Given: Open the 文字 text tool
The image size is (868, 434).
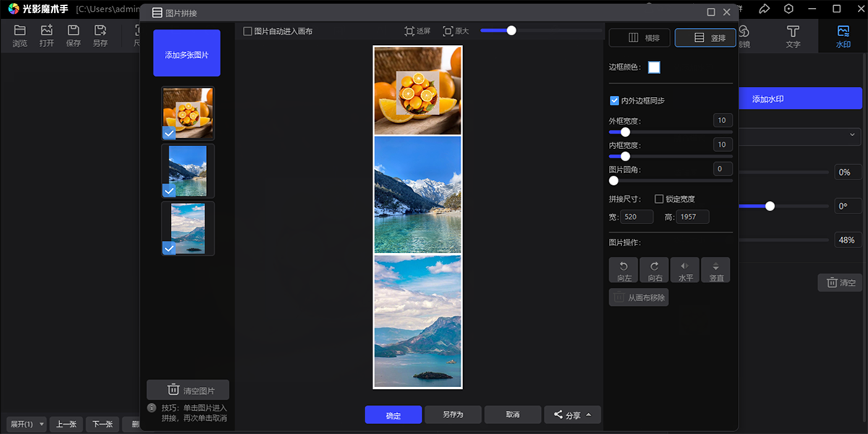Looking at the screenshot, I should pyautogui.click(x=793, y=35).
